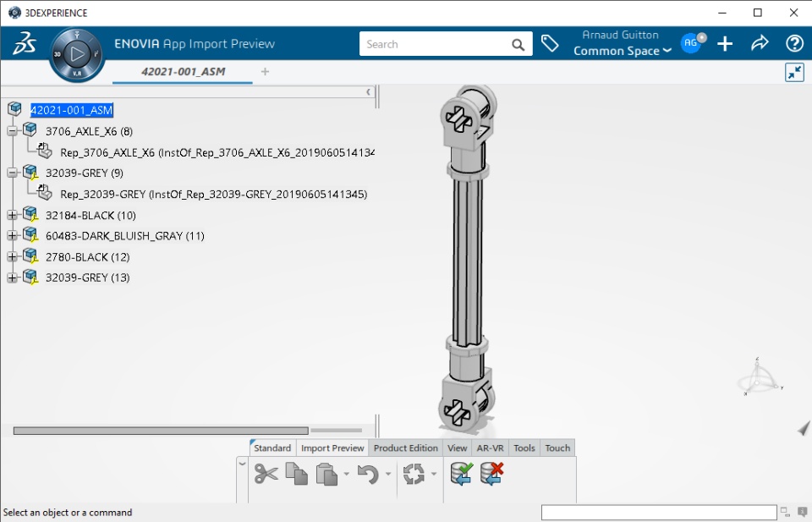The width and height of the screenshot is (812, 522).
Task: Select Rep_32039-GREY representation row
Action: 214,195
